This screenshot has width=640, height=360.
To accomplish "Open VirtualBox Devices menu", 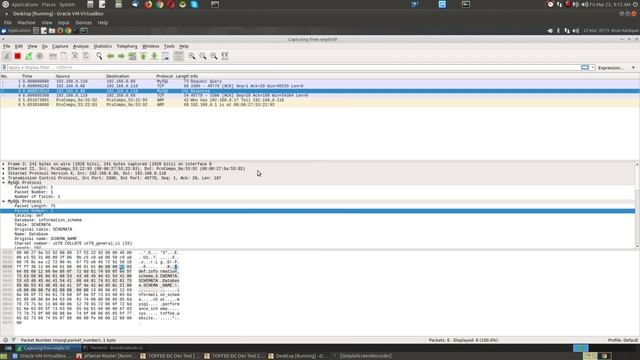I will coord(84,23).
